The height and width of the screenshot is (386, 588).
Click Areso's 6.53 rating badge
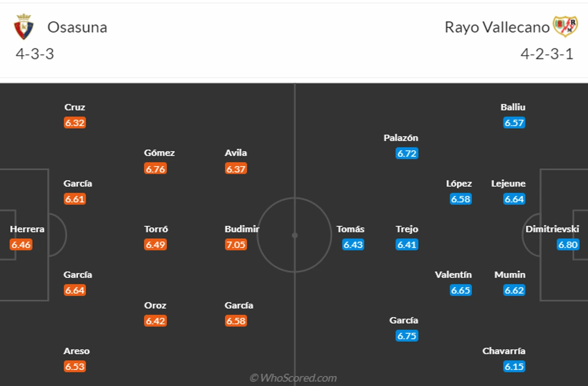pos(75,367)
